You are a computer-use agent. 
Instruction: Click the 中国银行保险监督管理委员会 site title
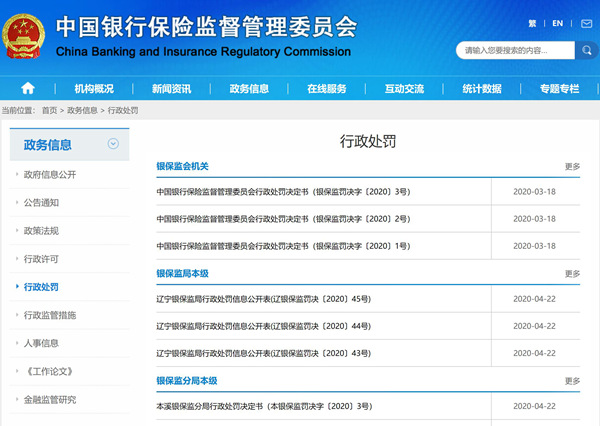pos(207,27)
